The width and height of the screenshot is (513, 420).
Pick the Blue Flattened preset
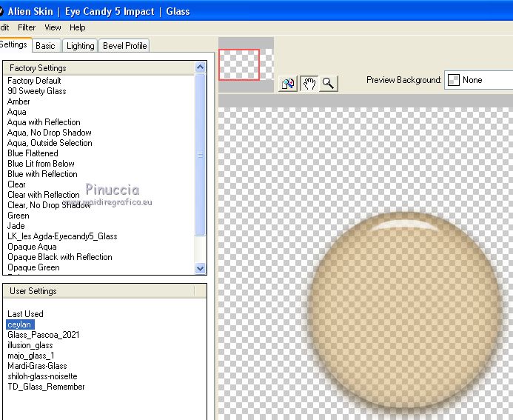(x=33, y=153)
